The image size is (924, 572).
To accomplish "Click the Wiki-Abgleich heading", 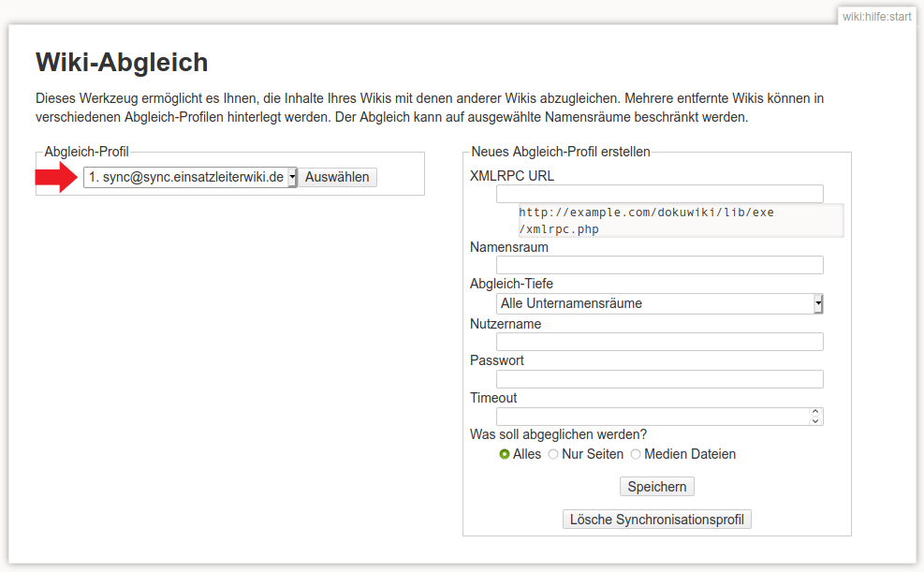I will pyautogui.click(x=122, y=63).
